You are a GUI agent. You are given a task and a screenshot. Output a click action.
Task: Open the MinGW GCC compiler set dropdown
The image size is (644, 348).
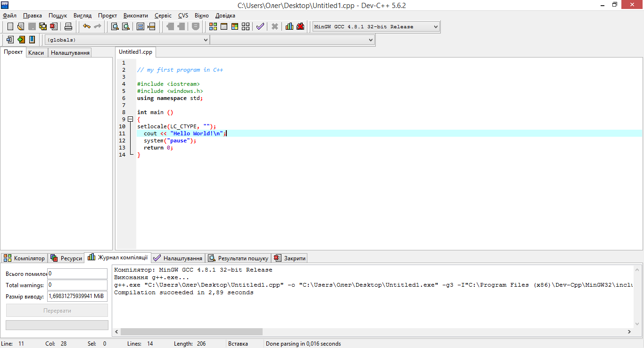376,27
